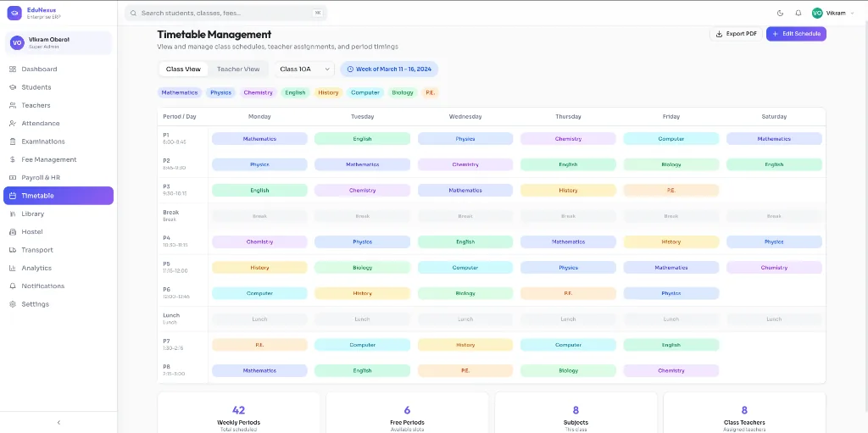Open Examinations in sidebar menu
The width and height of the screenshot is (868, 433).
58,142
